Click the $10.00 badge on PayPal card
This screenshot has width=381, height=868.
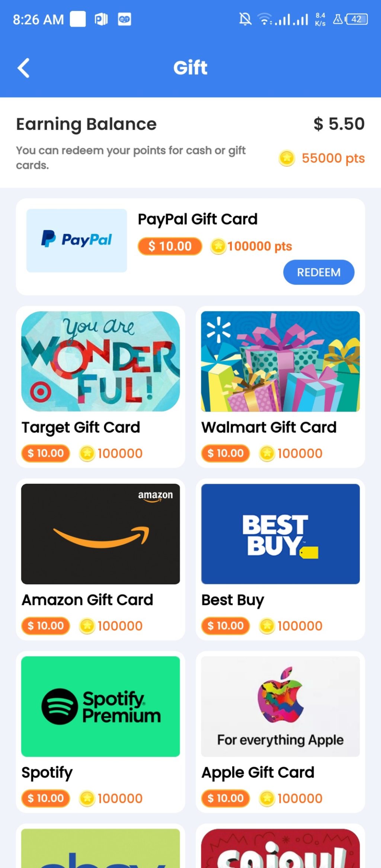point(170,246)
